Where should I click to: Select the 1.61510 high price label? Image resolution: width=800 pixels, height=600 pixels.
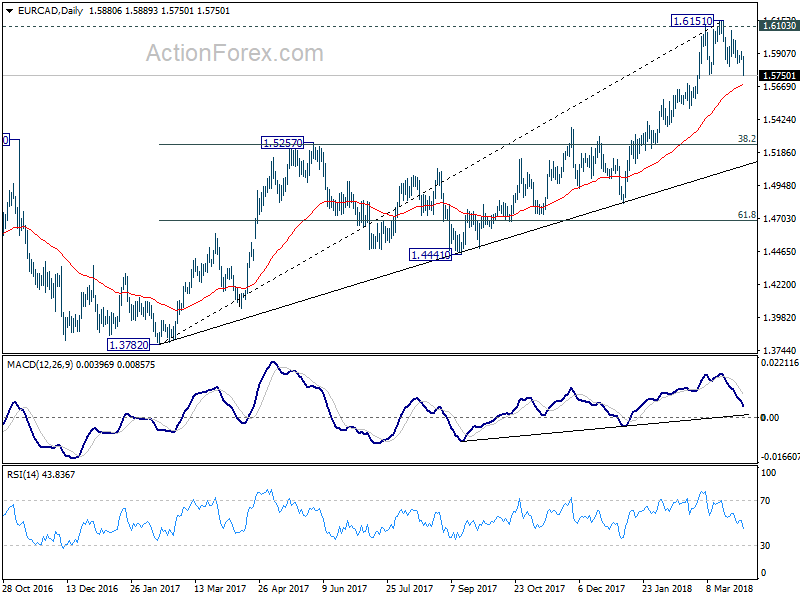(692, 21)
